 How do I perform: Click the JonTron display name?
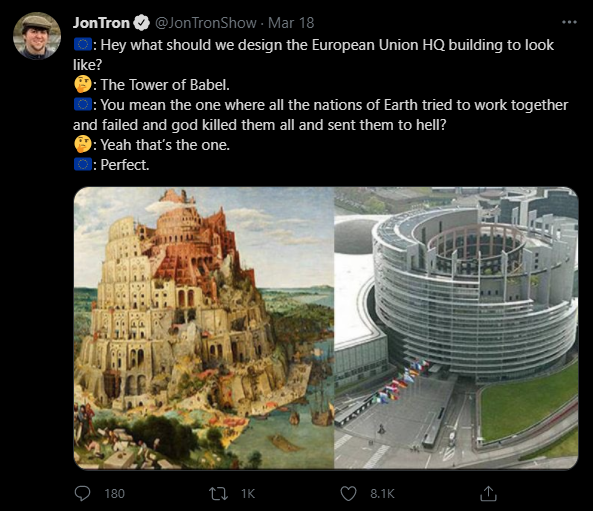coord(101,23)
